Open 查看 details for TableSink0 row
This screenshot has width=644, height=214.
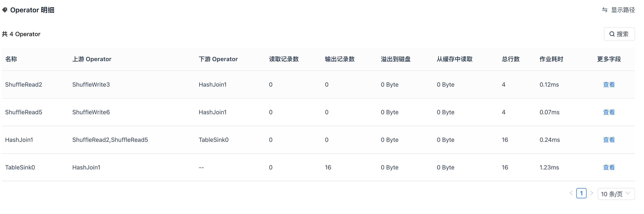609,167
